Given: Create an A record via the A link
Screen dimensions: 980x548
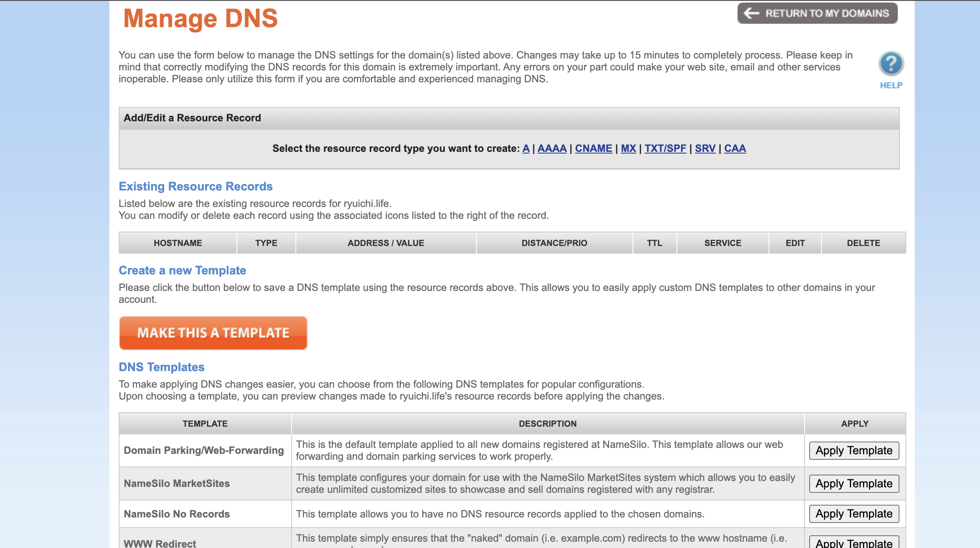Looking at the screenshot, I should tap(526, 148).
